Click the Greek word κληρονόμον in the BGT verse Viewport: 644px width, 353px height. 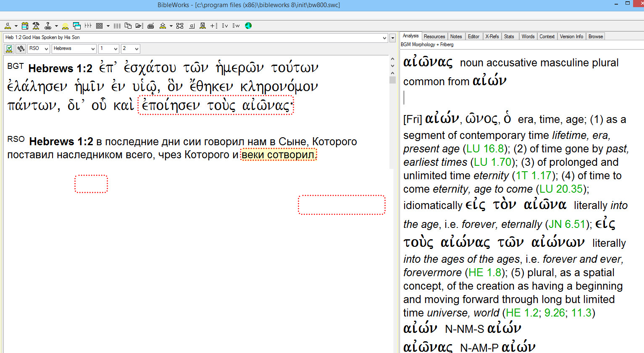tap(279, 87)
